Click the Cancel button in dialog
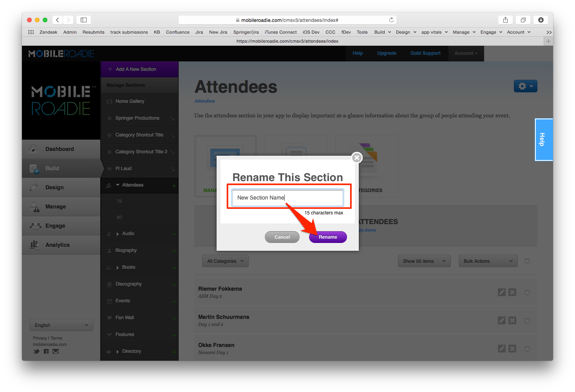The width and height of the screenshot is (575, 392). pyautogui.click(x=282, y=237)
